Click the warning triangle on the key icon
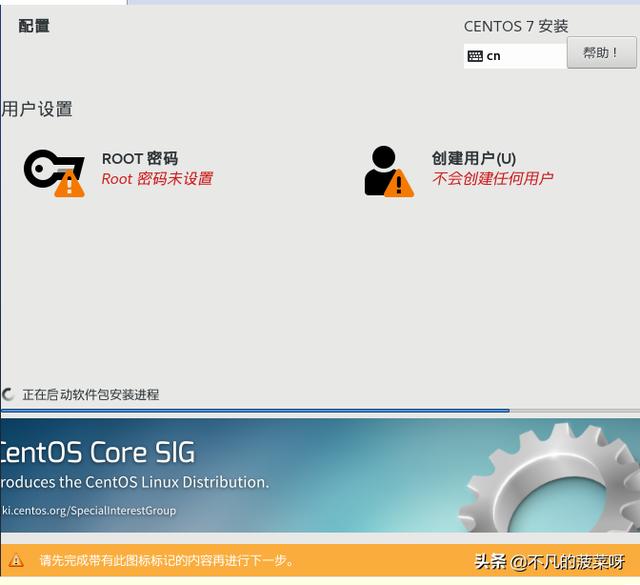The width and height of the screenshot is (640, 585). [69, 183]
